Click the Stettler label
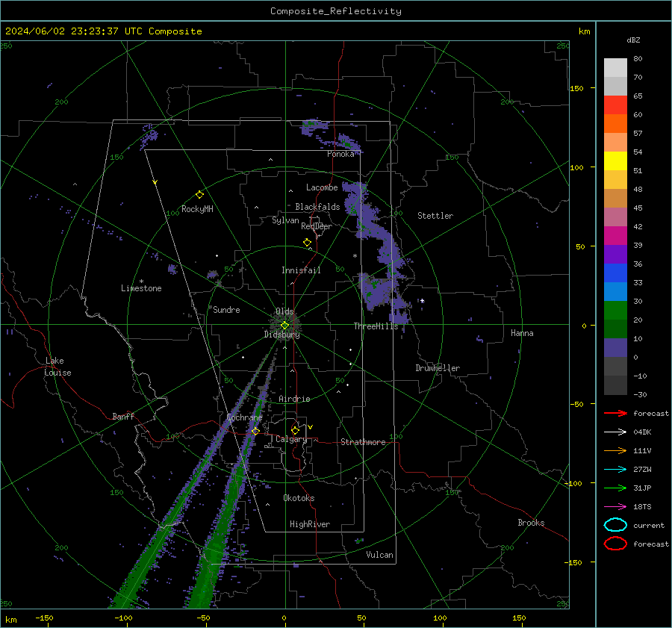The width and height of the screenshot is (672, 628). [x=435, y=216]
